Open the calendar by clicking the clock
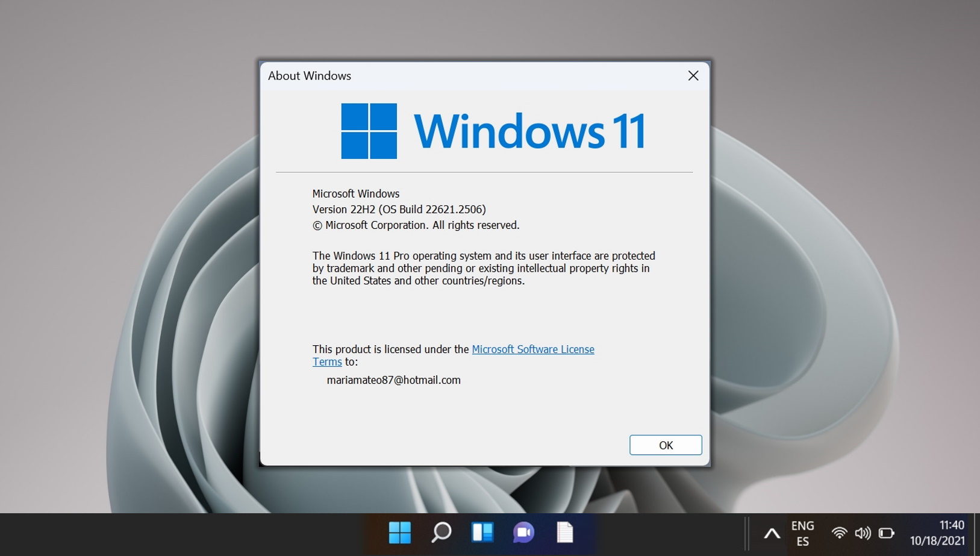This screenshot has height=556, width=980. pos(936,533)
